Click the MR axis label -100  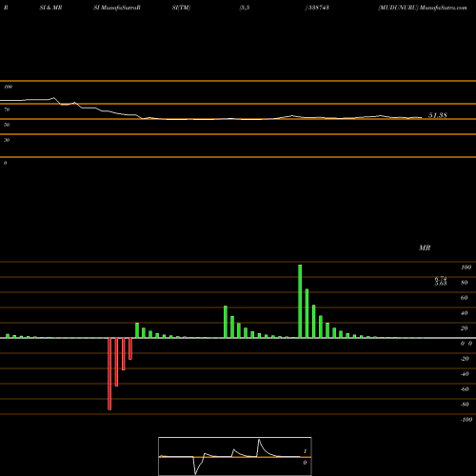[x=466, y=420]
